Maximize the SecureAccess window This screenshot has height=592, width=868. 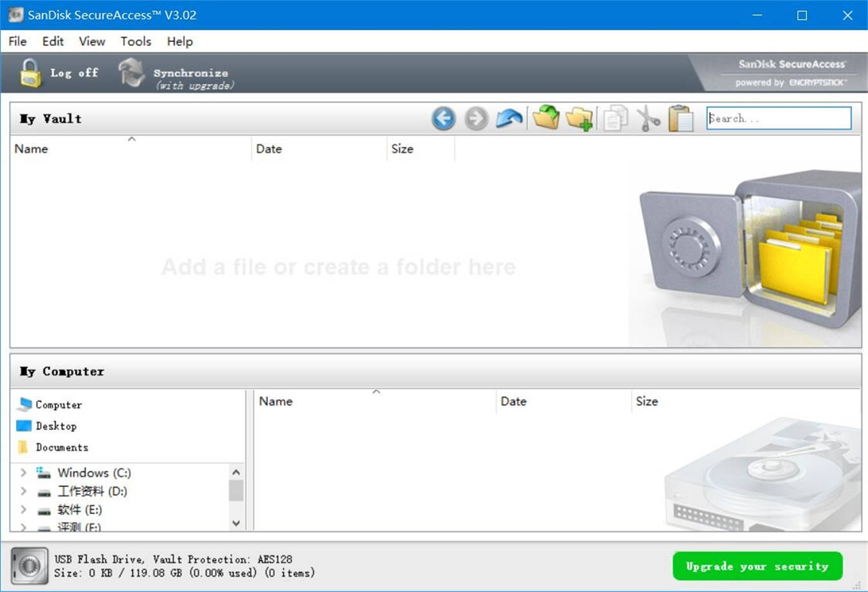tap(802, 15)
